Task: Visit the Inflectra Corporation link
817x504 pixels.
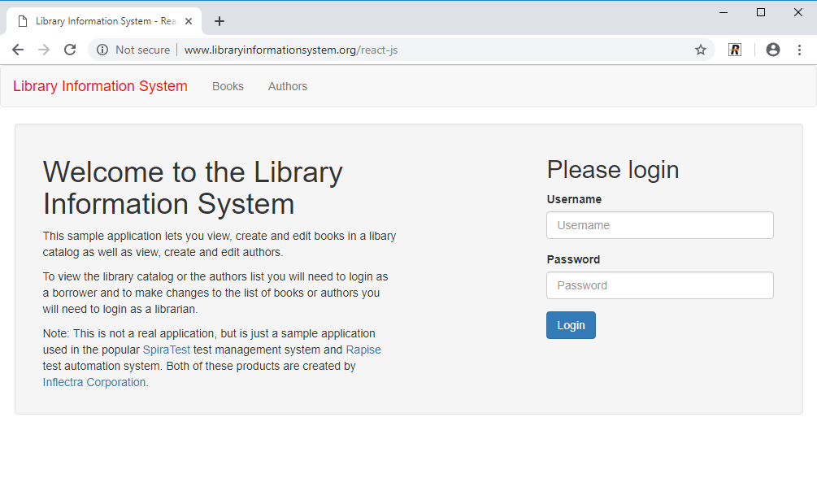Action: click(94, 382)
